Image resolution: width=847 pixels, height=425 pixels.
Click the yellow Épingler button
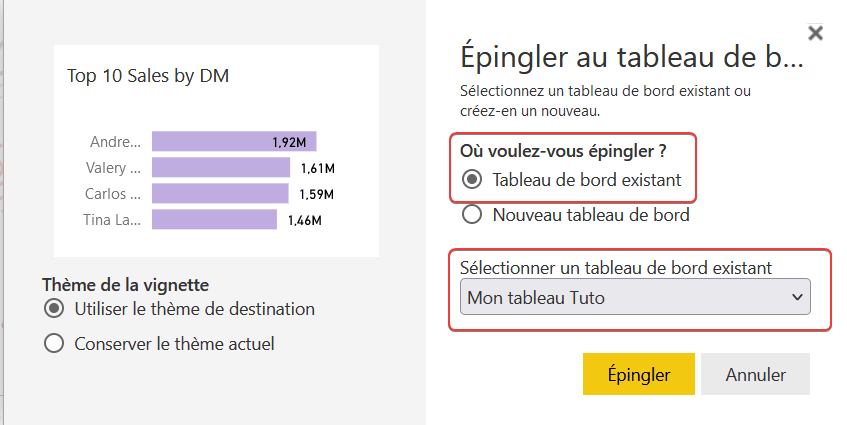coord(638,374)
